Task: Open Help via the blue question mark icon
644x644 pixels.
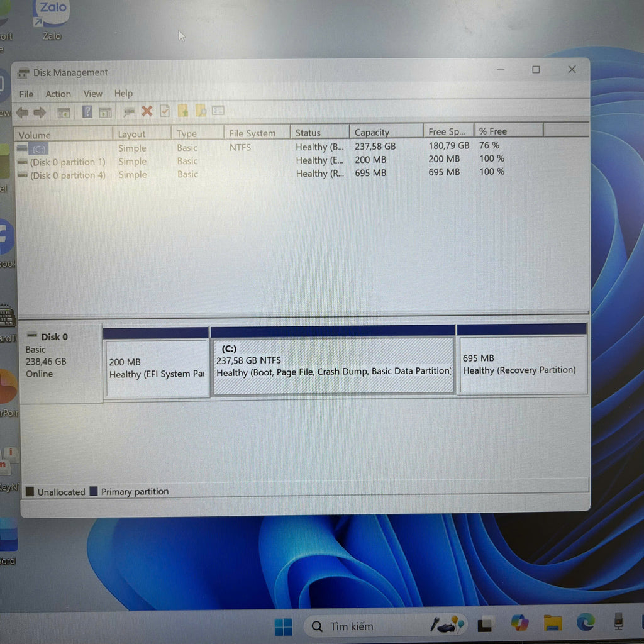Action: coord(87,112)
